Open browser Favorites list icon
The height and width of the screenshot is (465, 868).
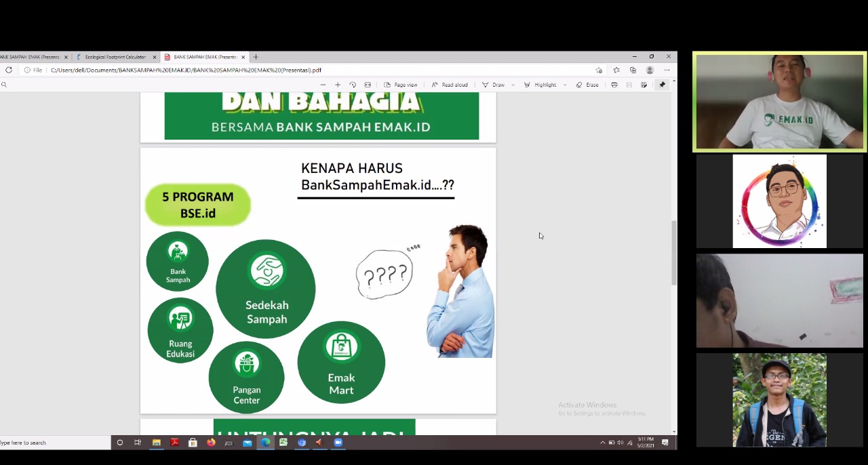[x=616, y=70]
